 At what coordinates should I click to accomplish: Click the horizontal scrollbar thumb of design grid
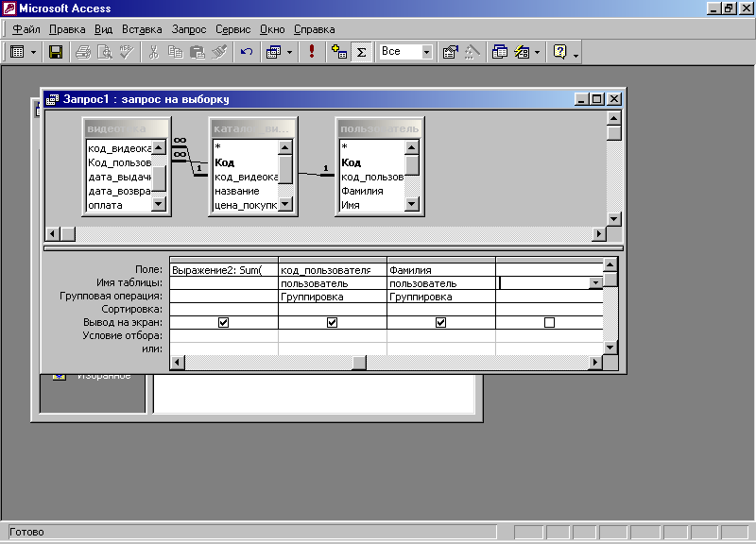click(x=359, y=363)
